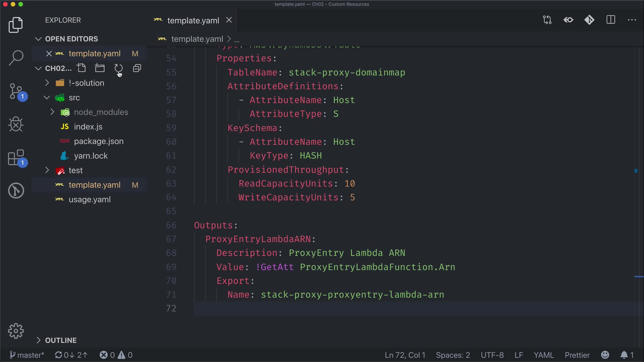
Task: Open index.js from the file tree
Action: coord(88,127)
